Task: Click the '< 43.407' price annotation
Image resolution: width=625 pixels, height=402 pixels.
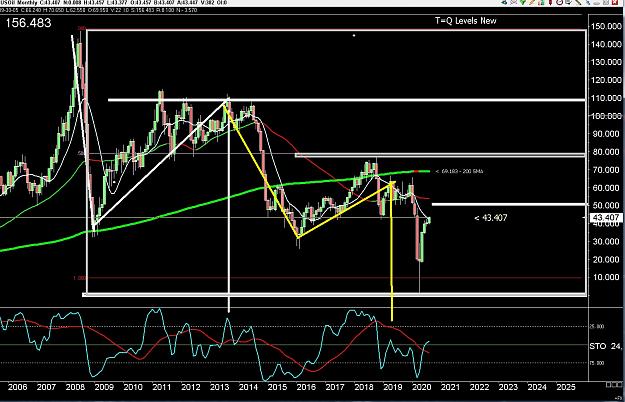Action: click(491, 218)
